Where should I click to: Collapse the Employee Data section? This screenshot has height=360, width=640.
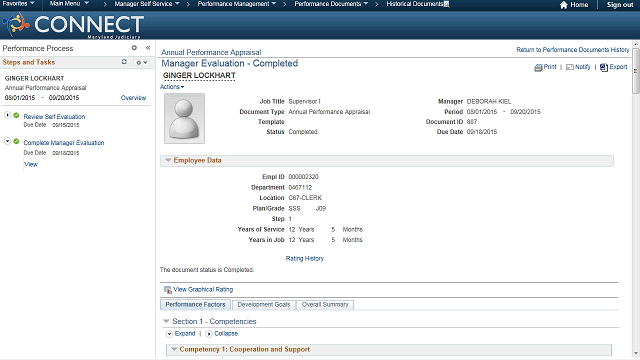click(x=168, y=160)
